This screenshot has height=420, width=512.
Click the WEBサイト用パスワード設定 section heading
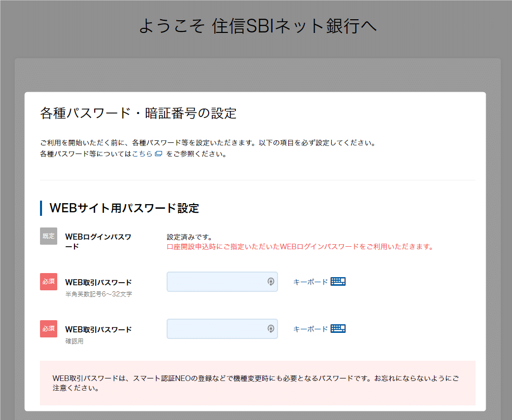coord(124,208)
